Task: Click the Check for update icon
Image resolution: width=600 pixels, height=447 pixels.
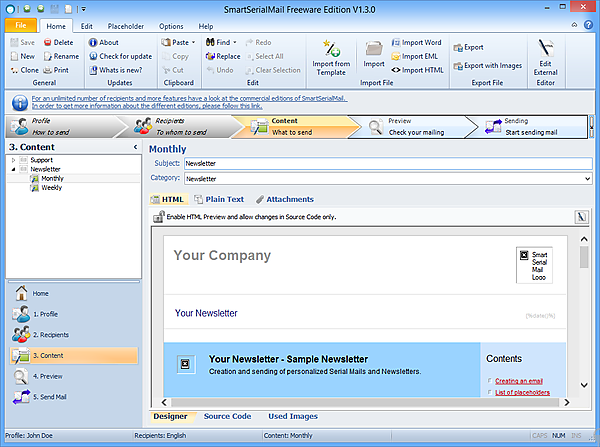Action: pyautogui.click(x=93, y=56)
